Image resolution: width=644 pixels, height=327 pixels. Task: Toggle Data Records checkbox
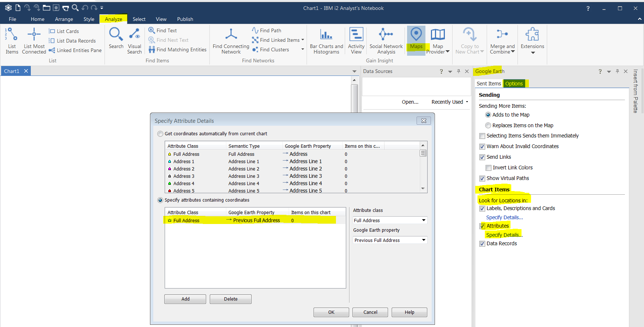click(482, 244)
